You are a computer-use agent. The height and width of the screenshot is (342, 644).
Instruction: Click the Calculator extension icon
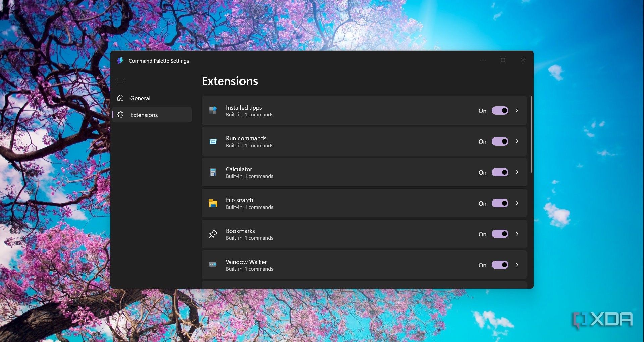click(x=213, y=172)
